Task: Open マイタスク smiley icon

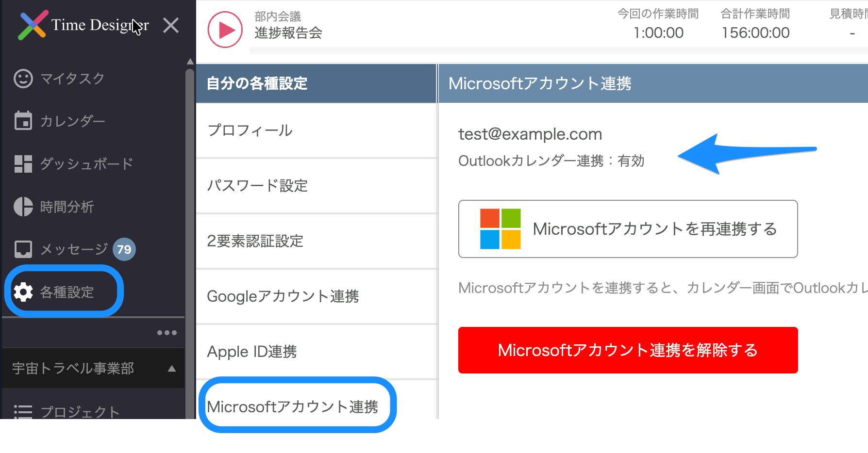Action: (x=23, y=79)
